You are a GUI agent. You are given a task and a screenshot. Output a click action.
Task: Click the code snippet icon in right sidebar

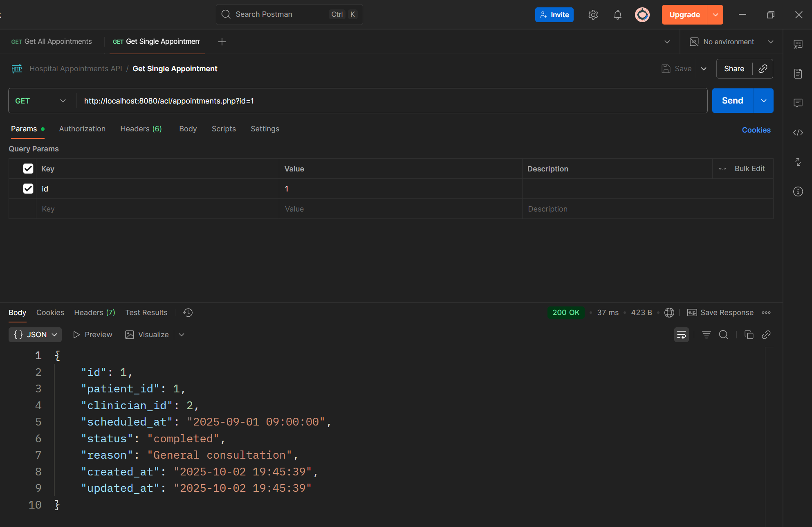coord(798,133)
